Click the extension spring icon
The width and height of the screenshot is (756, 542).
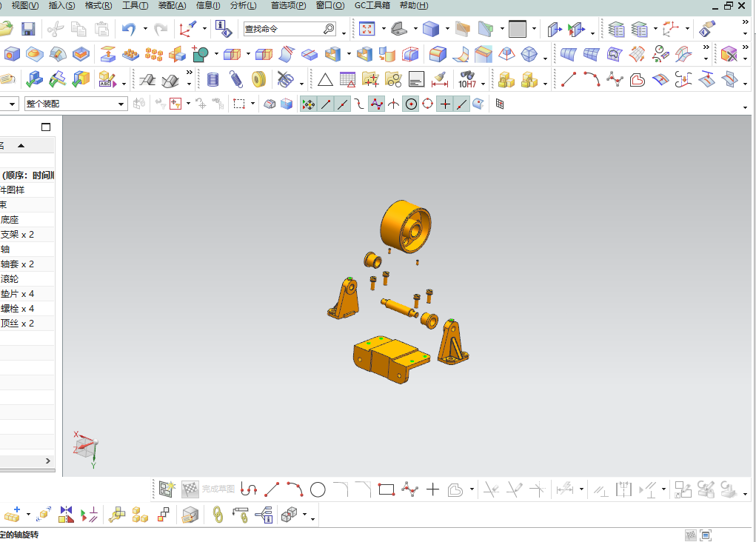235,79
